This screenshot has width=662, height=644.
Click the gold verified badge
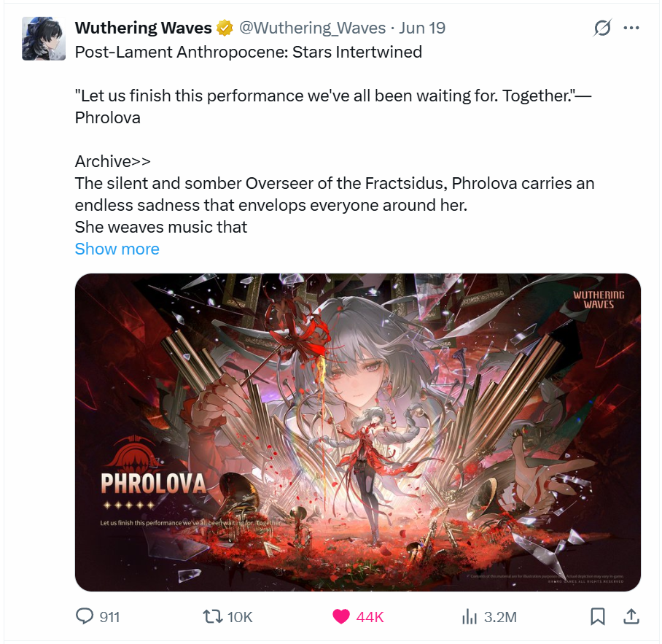coord(225,28)
